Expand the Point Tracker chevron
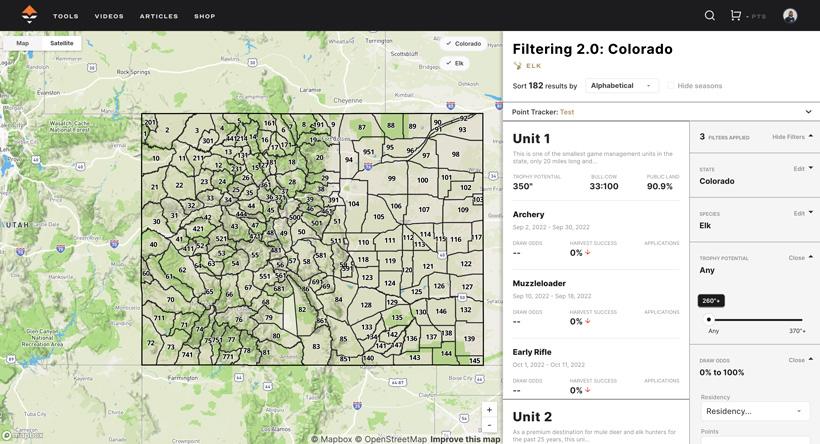Screen dimensions: 820x444 808,112
